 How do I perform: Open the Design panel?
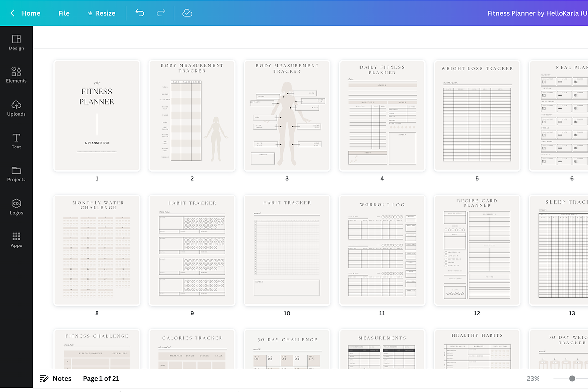pyautogui.click(x=16, y=43)
